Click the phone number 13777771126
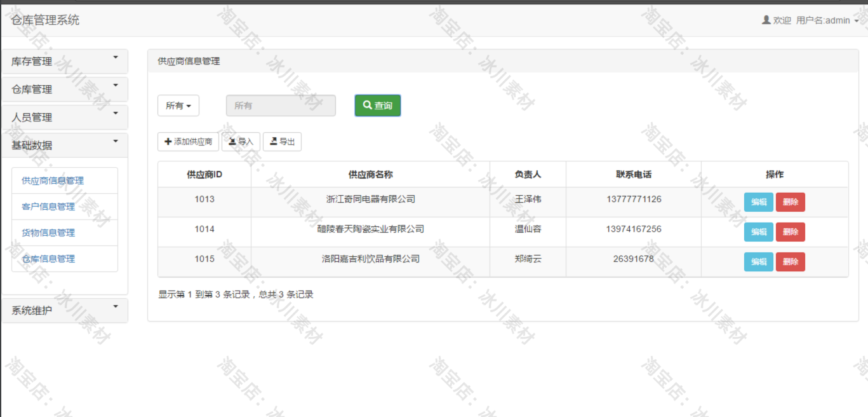868x417 pixels. [634, 199]
